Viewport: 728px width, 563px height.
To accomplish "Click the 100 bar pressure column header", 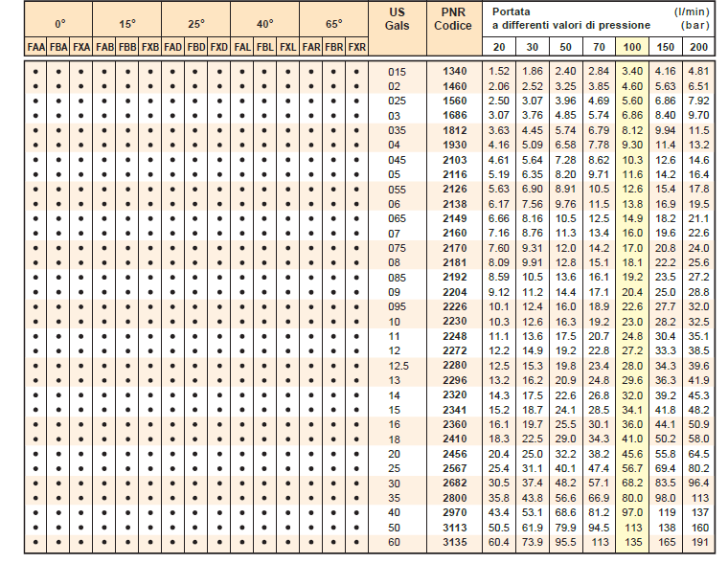I will (x=631, y=47).
